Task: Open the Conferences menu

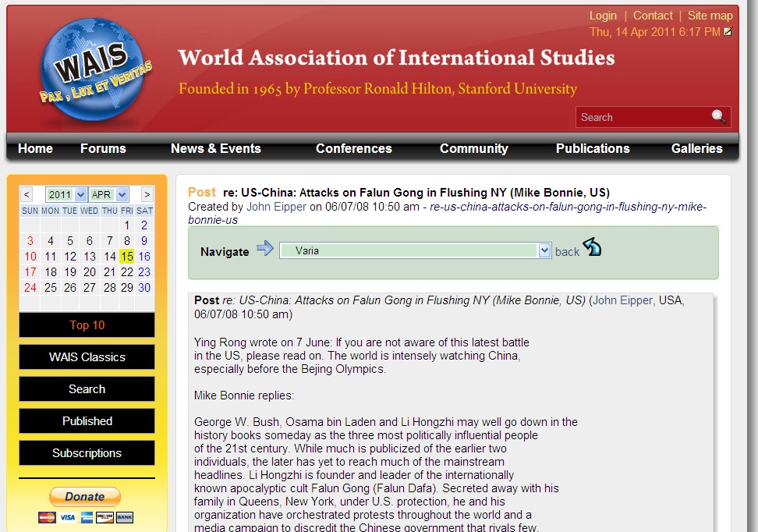Action: [x=353, y=148]
